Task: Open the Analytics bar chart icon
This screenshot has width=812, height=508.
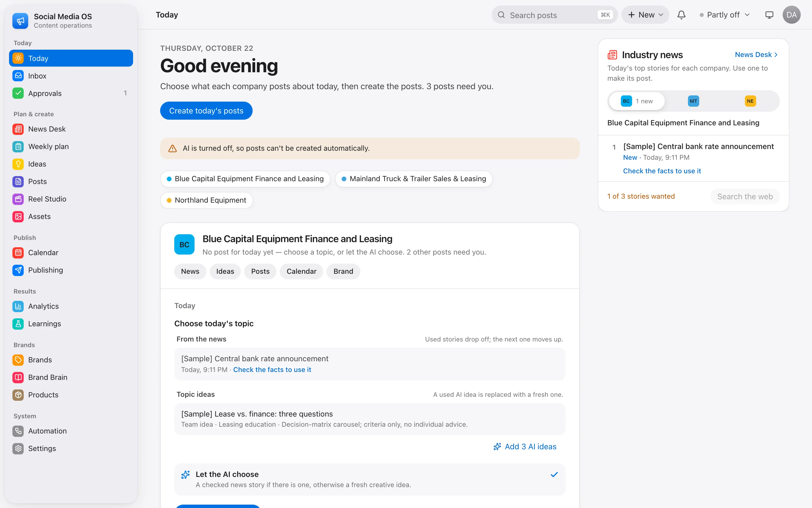Action: [x=18, y=306]
